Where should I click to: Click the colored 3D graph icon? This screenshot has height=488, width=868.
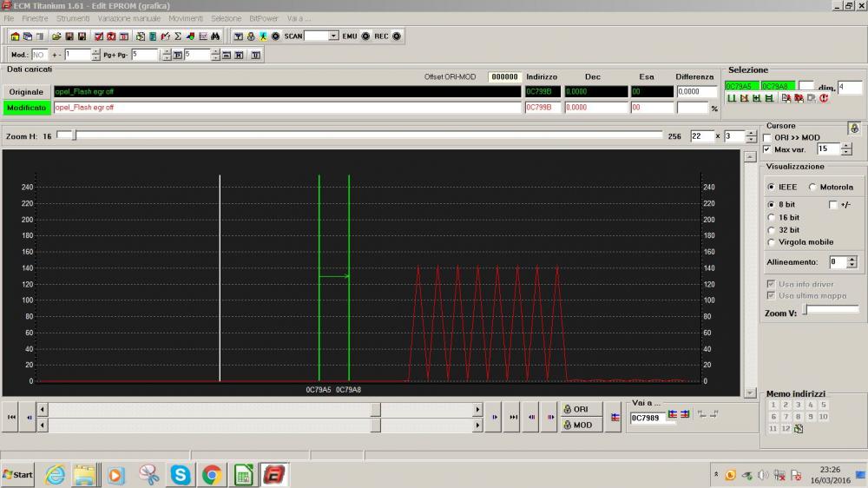pyautogui.click(x=190, y=36)
